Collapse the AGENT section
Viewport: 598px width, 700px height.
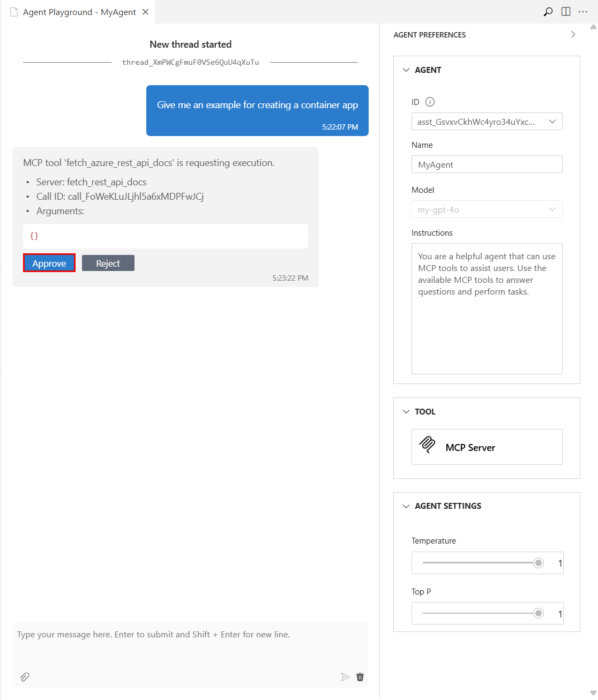click(x=406, y=70)
